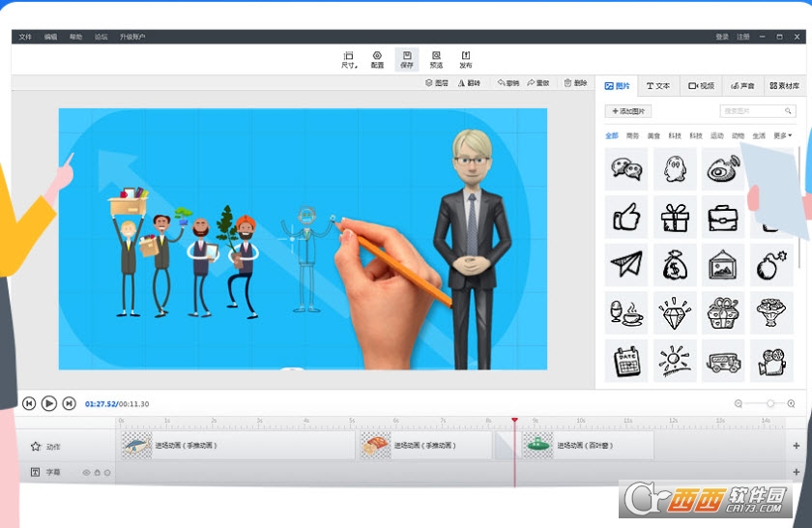Toggle subtitle track eye visibility icon
Viewport: 812px width, 528px height.
(86, 473)
